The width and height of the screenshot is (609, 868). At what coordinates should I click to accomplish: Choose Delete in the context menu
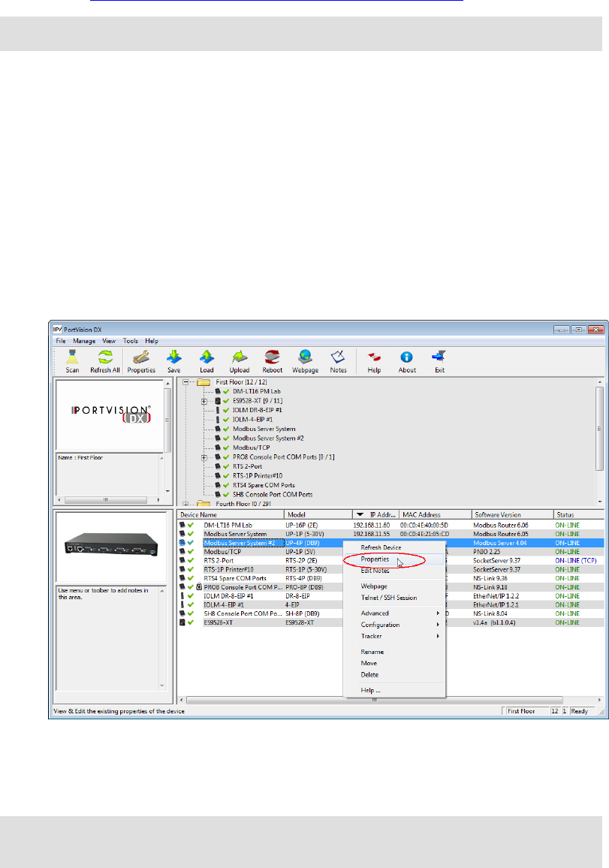394,675
